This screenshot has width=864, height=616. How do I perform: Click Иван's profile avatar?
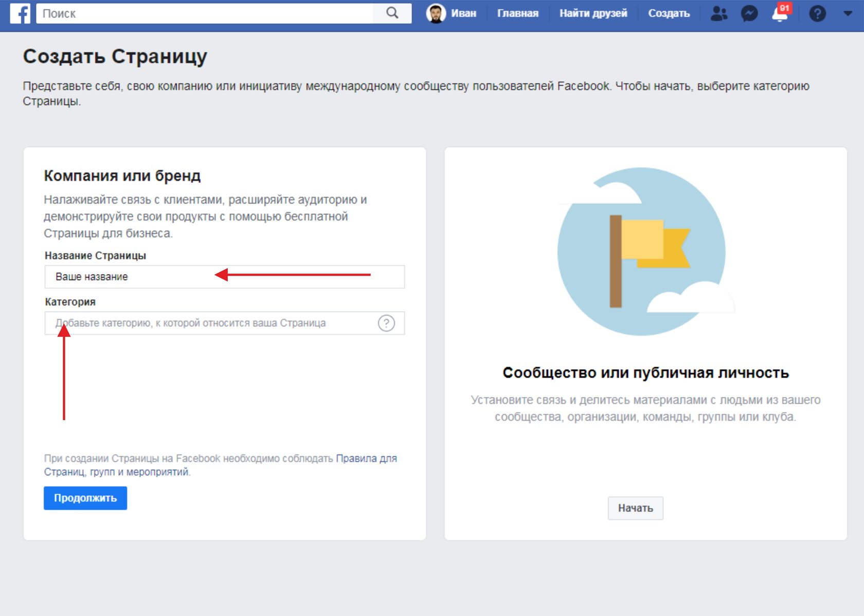point(436,13)
